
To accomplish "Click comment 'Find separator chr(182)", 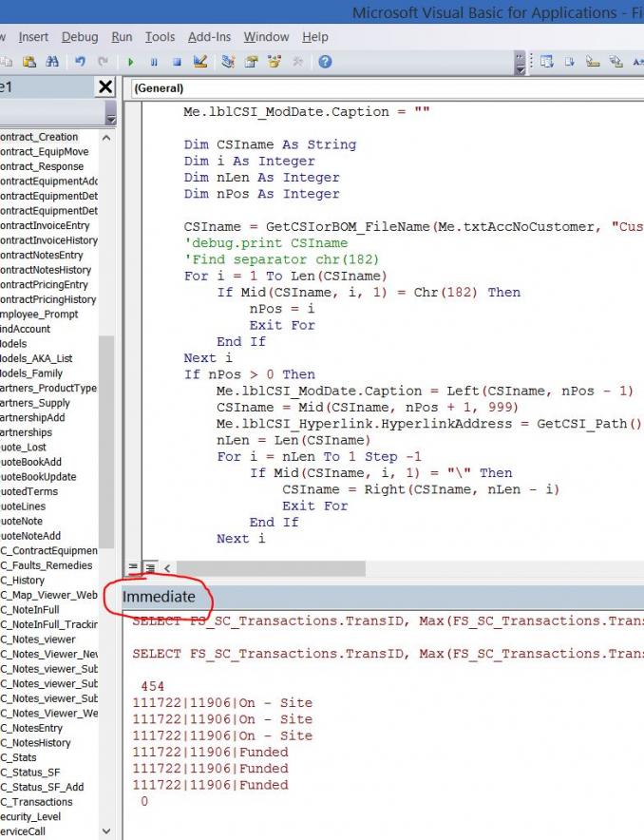I will [281, 259].
